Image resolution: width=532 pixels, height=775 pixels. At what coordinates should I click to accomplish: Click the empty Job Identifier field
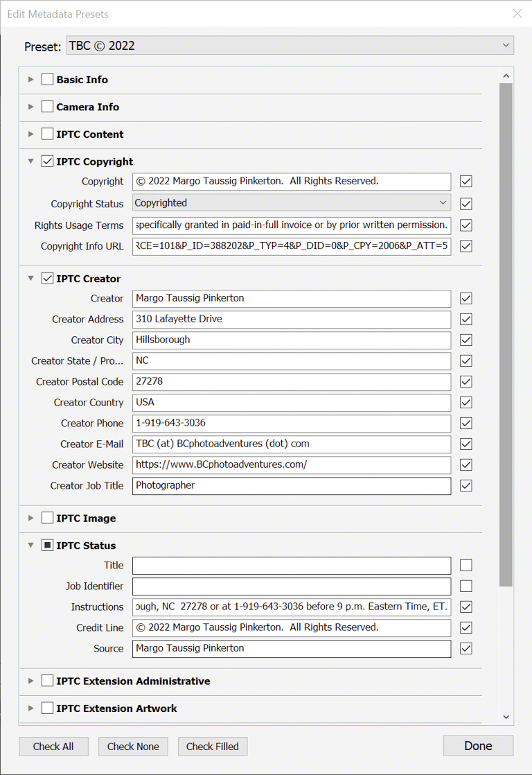click(292, 586)
